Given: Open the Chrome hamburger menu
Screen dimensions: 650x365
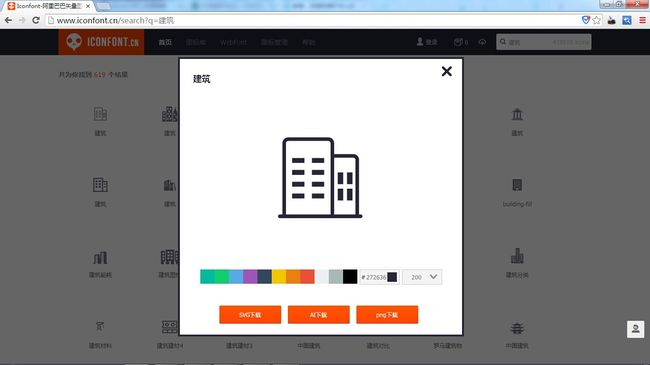Looking at the screenshot, I should pos(642,20).
